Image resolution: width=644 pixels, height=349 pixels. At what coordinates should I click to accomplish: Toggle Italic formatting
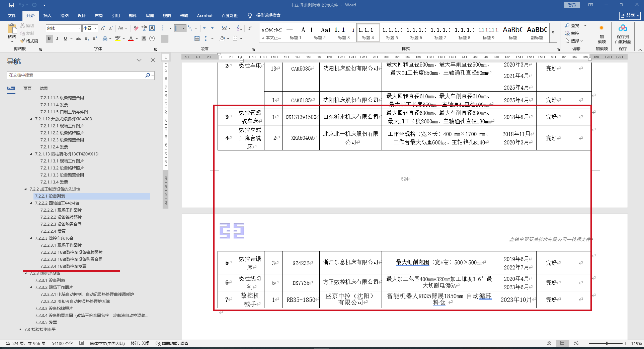click(x=57, y=38)
